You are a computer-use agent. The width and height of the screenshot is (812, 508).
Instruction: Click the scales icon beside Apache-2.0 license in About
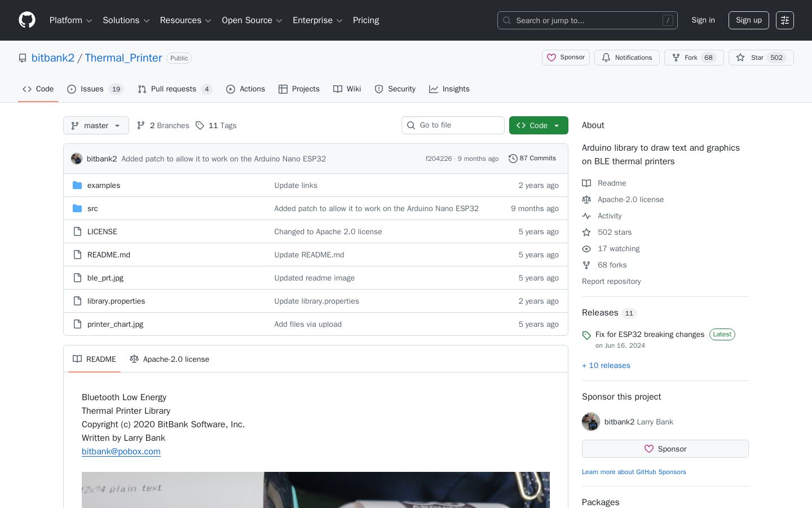click(586, 199)
